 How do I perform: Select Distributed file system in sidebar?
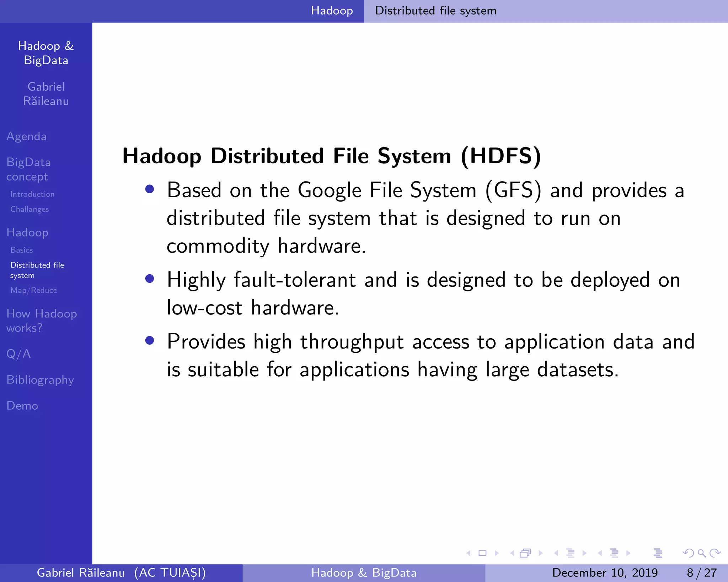click(x=37, y=270)
